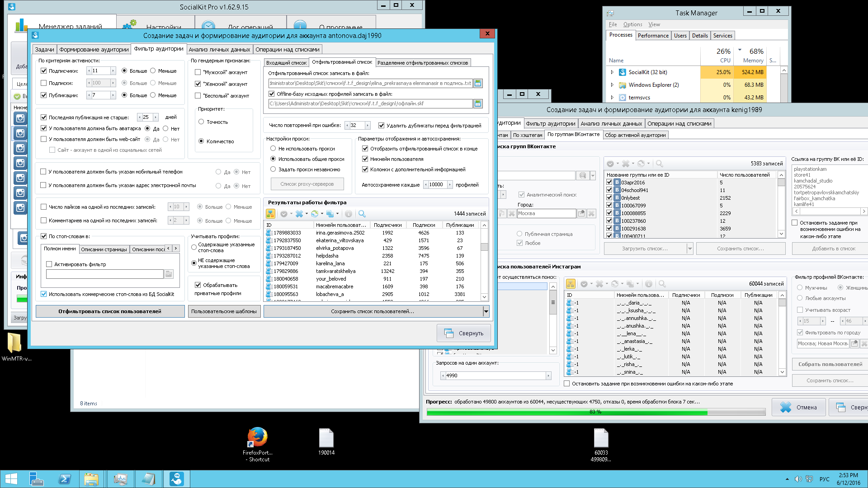Image resolution: width=868 pixels, height=488 pixels.
Task: Click the info icon in filter results toolbar
Action: pos(349,214)
